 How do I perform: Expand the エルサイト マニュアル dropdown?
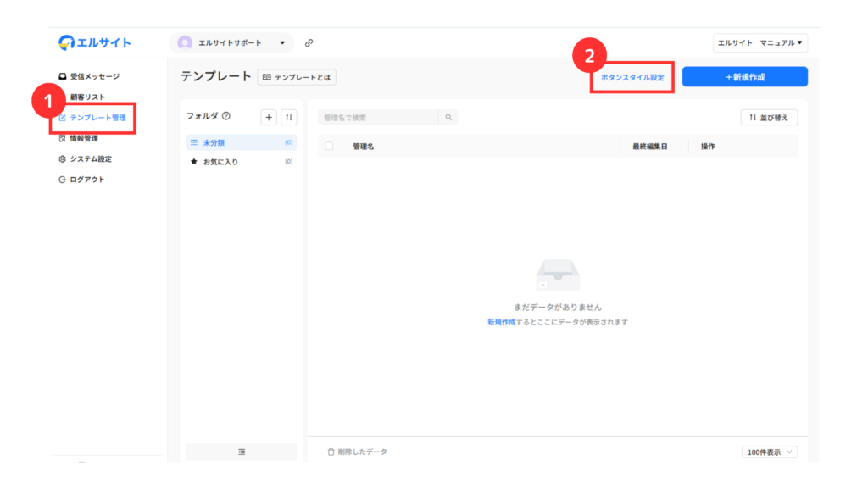pos(760,42)
